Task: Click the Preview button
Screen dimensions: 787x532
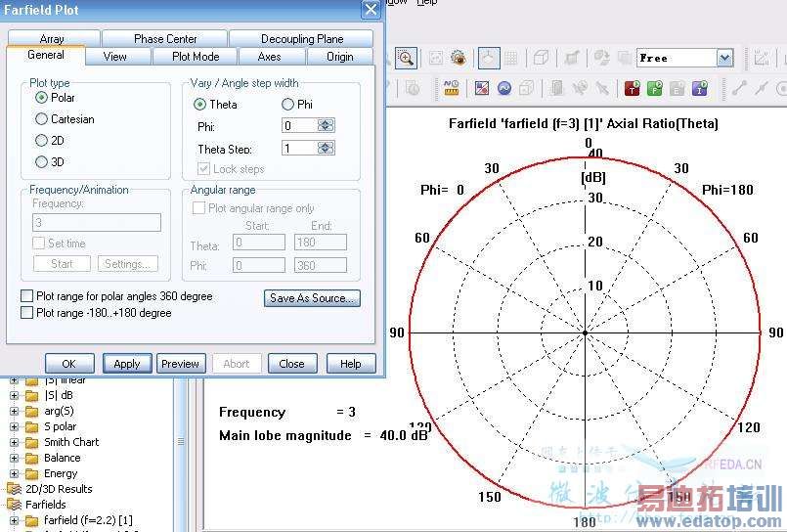Action: point(180,364)
